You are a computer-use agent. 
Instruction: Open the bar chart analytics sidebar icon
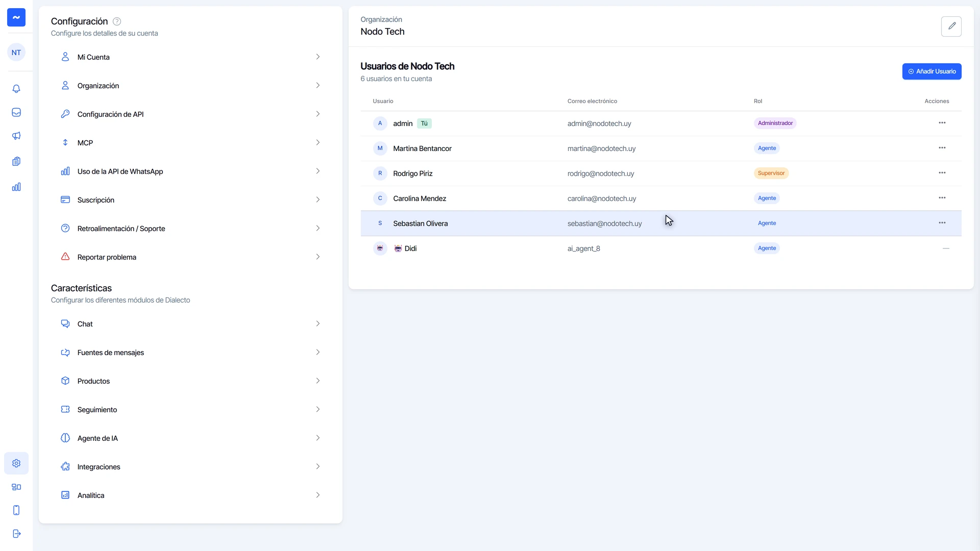[x=16, y=187]
